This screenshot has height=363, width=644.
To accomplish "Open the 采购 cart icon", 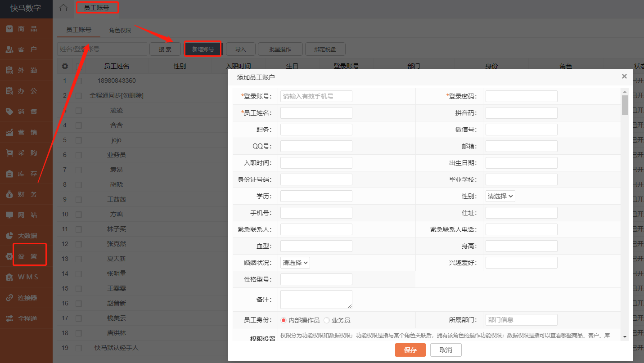I will click(9, 153).
